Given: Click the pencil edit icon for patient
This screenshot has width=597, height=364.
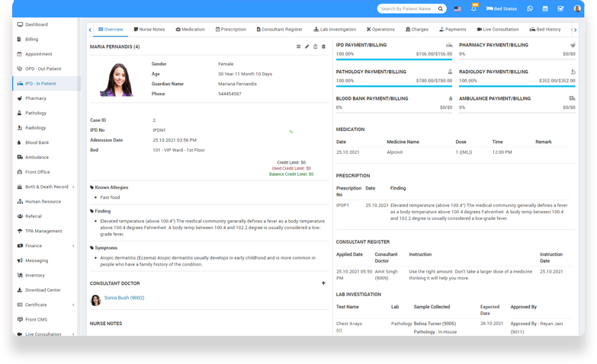Looking at the screenshot, I should 307,46.
